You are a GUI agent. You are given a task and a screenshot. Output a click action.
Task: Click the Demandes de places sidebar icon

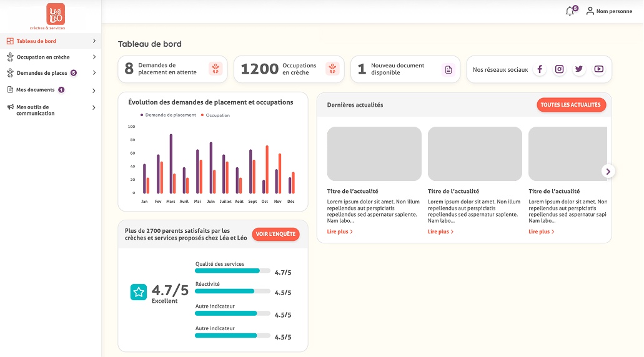coord(10,73)
